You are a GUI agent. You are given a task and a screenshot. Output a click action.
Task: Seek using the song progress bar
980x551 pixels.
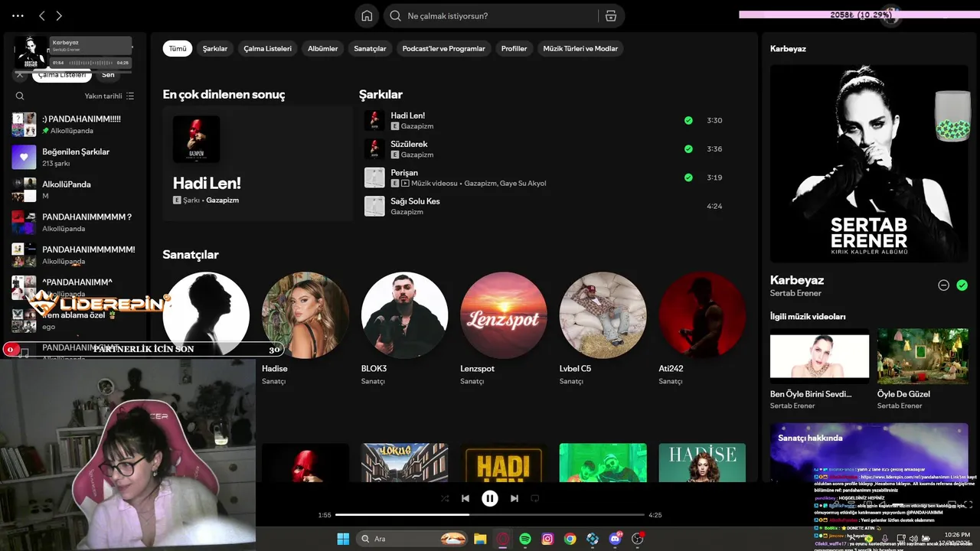(490, 515)
